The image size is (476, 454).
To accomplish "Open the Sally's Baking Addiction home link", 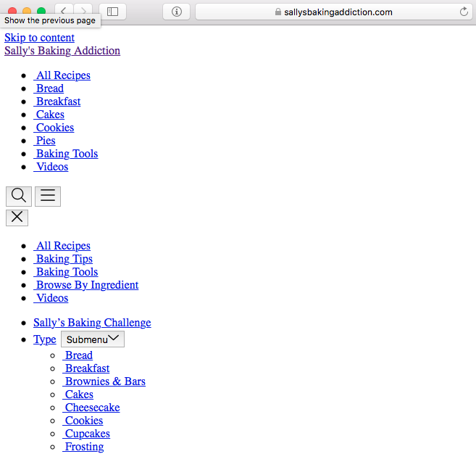I will pos(62,51).
